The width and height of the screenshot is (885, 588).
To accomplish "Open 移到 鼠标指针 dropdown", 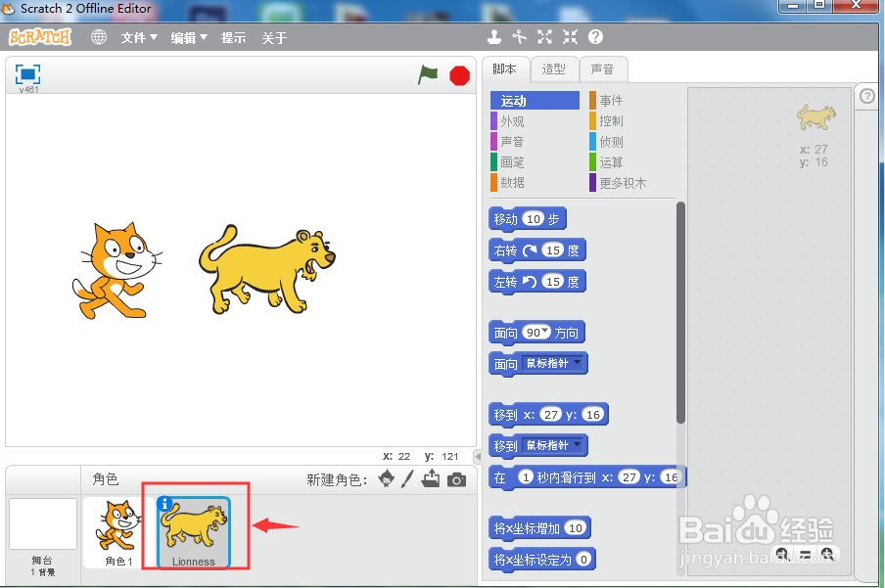I will 553,446.
